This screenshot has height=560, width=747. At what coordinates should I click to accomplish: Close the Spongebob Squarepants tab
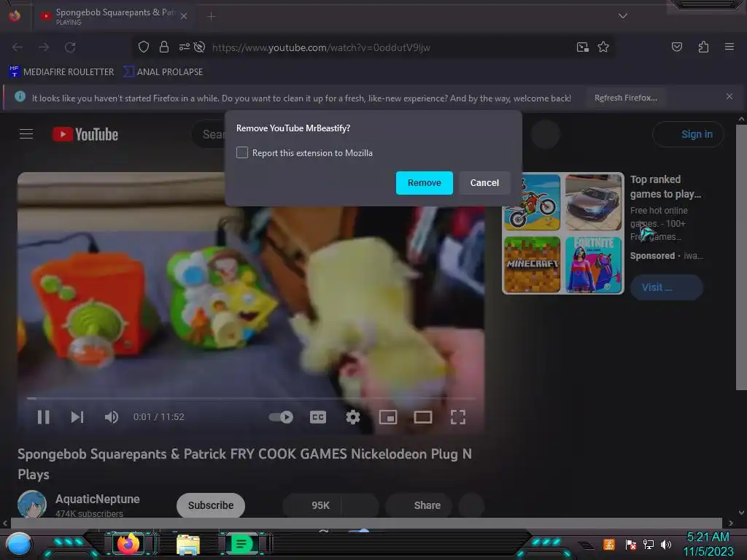tap(183, 16)
